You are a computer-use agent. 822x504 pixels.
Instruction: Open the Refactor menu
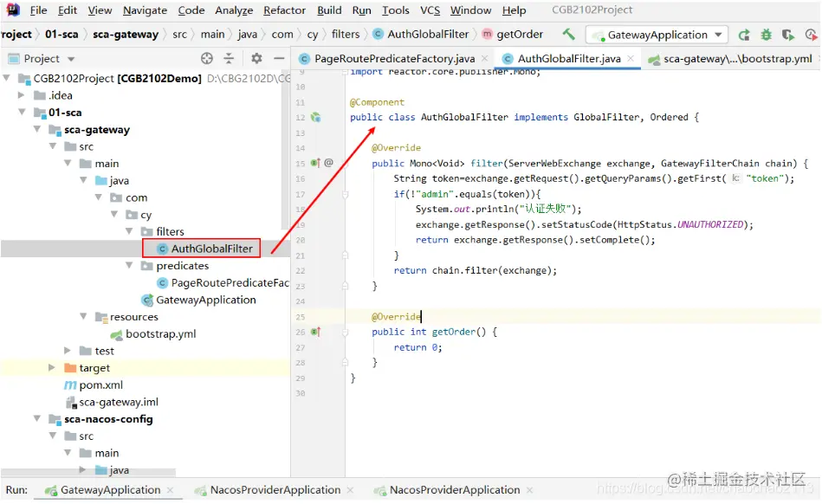(x=284, y=10)
